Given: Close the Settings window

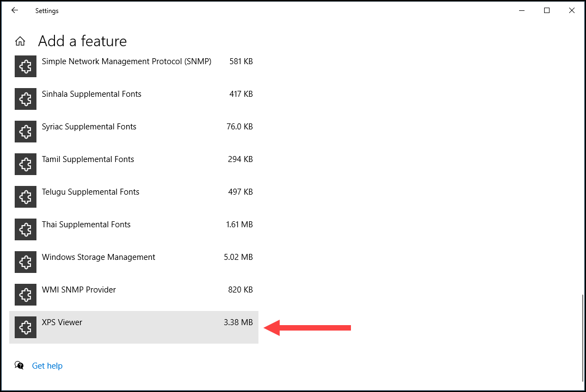Looking at the screenshot, I should [572, 10].
